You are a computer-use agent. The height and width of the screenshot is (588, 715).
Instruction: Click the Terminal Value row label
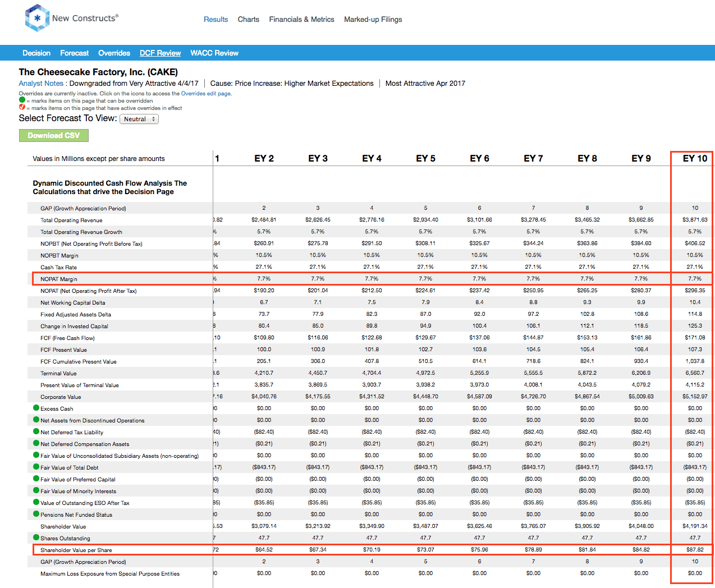58,373
